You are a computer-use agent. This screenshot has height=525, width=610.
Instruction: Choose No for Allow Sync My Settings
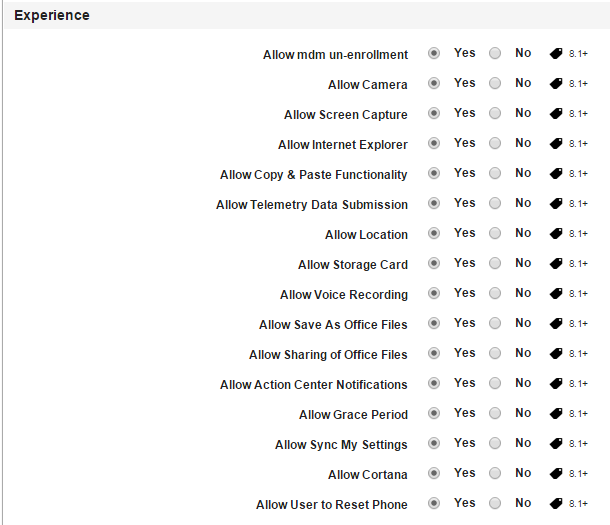coord(495,443)
